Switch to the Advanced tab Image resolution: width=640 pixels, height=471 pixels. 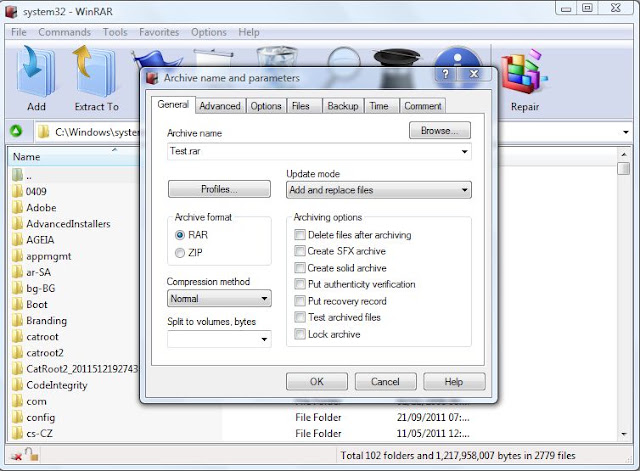point(220,106)
